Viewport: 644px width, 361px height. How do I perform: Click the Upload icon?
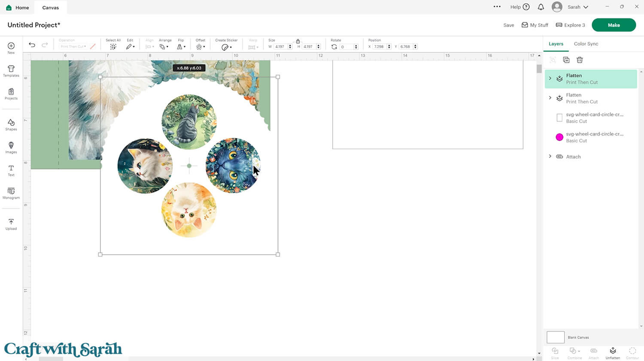tap(11, 224)
